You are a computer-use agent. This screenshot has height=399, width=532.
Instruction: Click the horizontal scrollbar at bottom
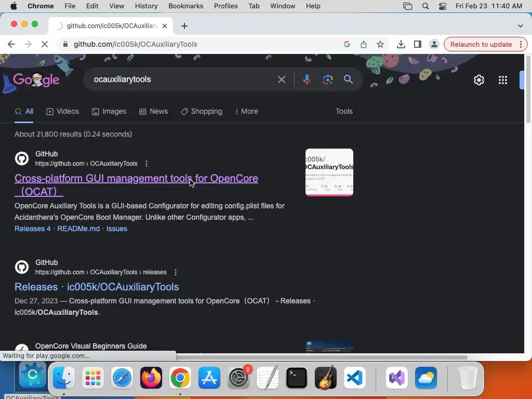tap(322, 357)
